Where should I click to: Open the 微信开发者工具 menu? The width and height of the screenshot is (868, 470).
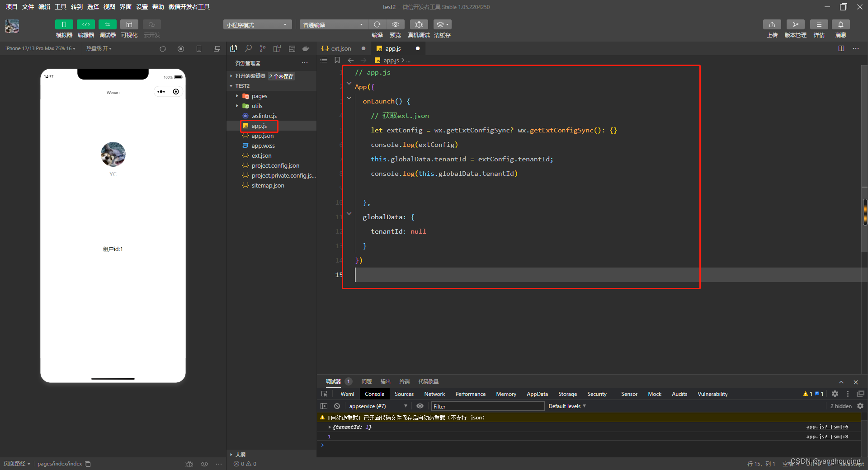[x=189, y=7]
